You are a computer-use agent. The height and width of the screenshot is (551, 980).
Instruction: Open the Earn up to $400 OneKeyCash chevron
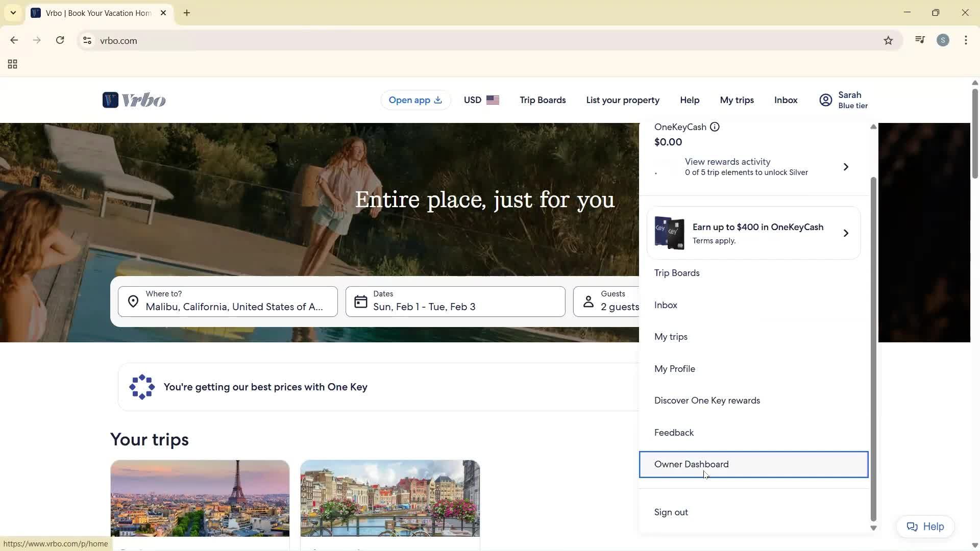point(846,233)
